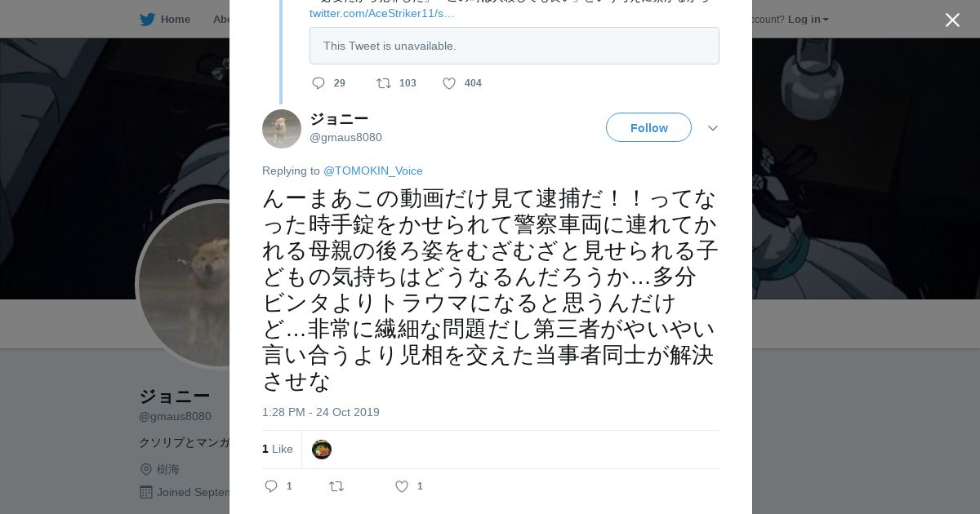Click the Twitter bird Home icon
Screen dimensions: 980x514
(147, 20)
